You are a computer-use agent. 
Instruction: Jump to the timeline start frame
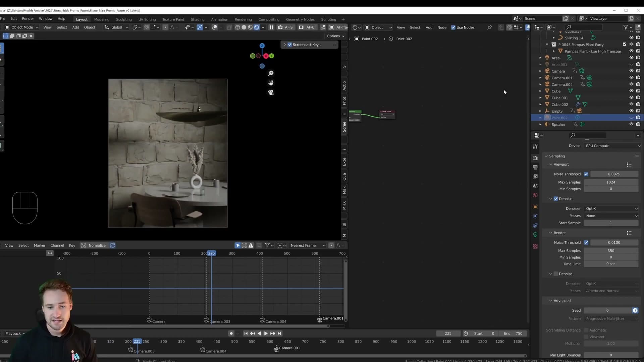coord(246,334)
